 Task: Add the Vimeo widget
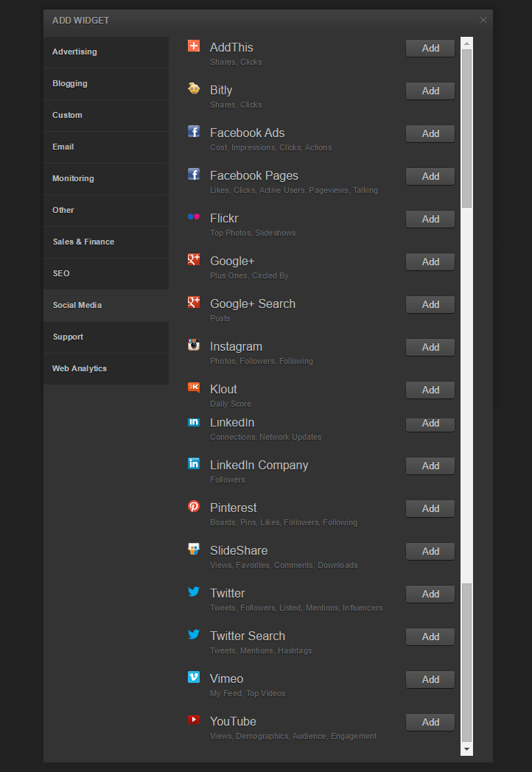[430, 679]
